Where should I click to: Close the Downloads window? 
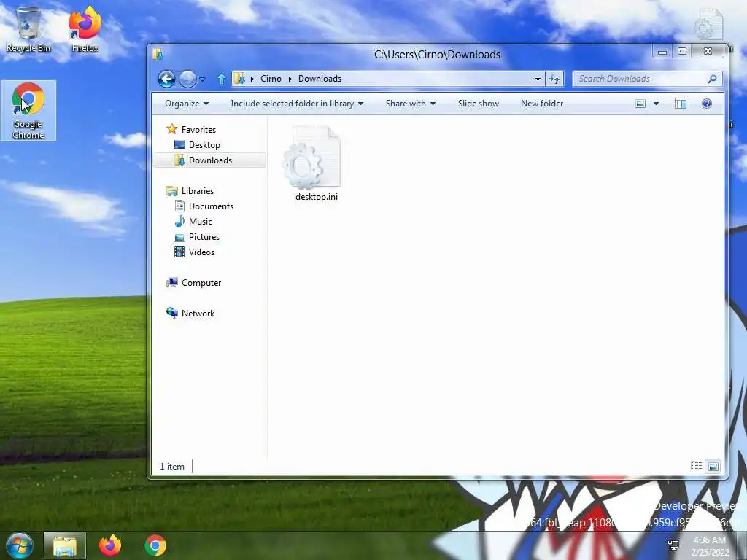tap(708, 52)
